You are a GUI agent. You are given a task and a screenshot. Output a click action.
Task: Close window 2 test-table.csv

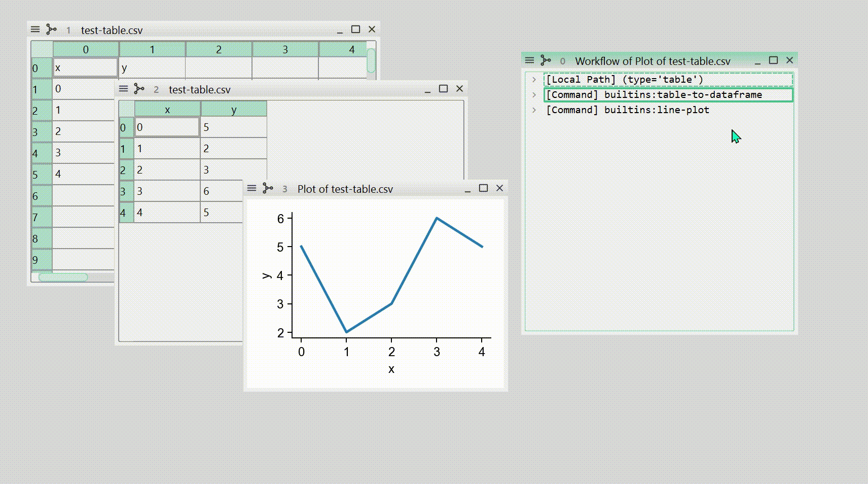click(x=459, y=89)
